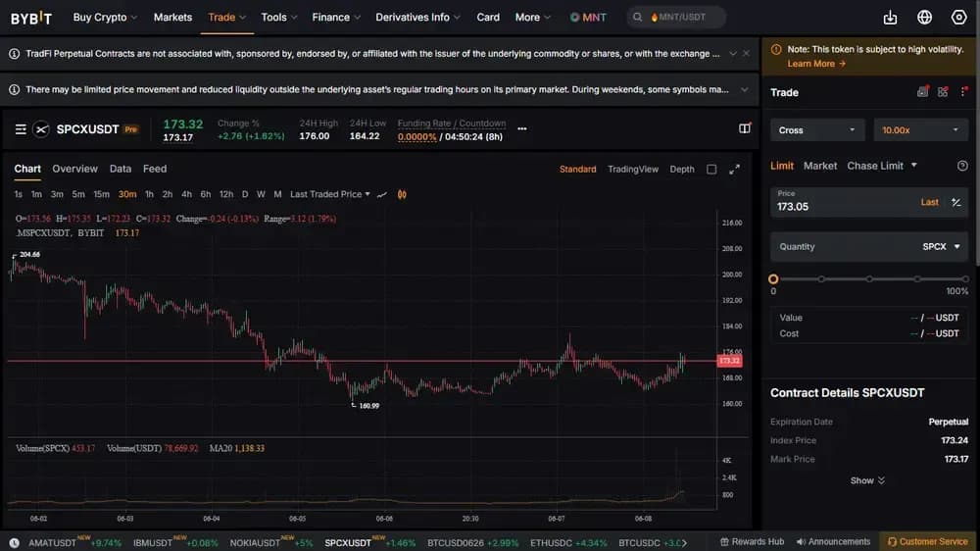Set quantity slider to the middle mark
The image size is (980, 551).
tap(869, 279)
